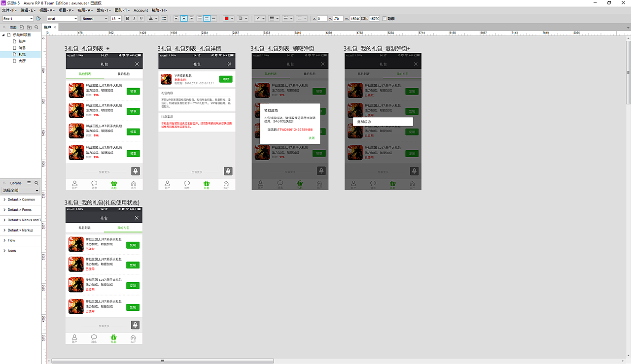Click 领取 button in the 礼包详情 screen
Viewport: 631px width, 364px height.
coord(226,79)
